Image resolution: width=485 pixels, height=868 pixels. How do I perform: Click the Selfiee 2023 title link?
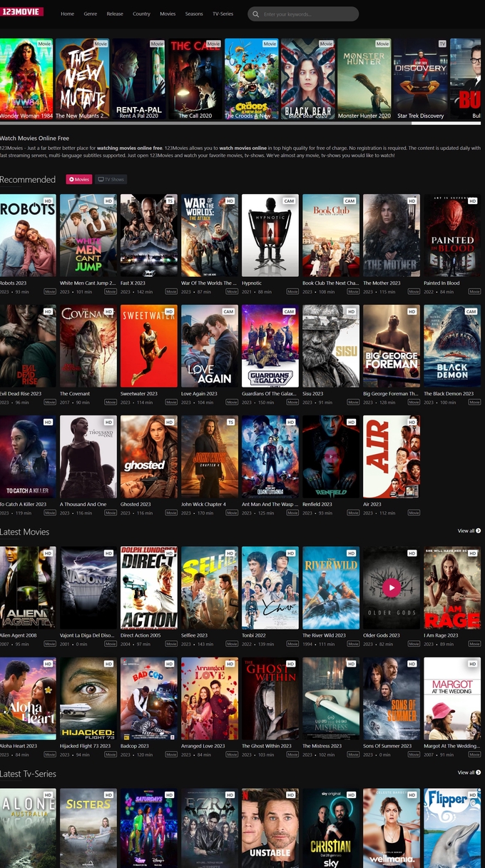coord(195,635)
